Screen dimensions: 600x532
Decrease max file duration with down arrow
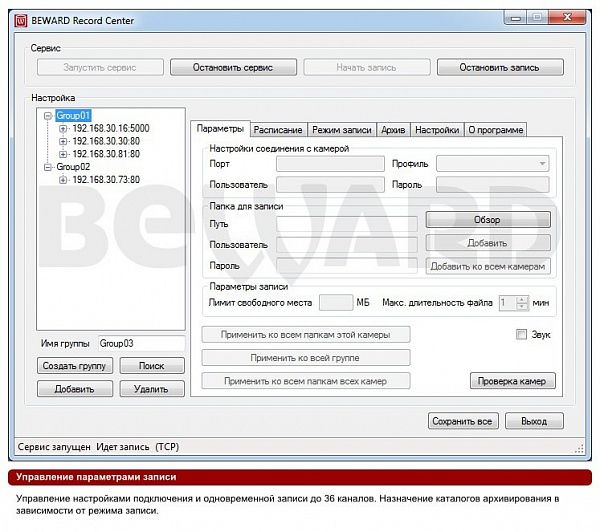pos(522,306)
